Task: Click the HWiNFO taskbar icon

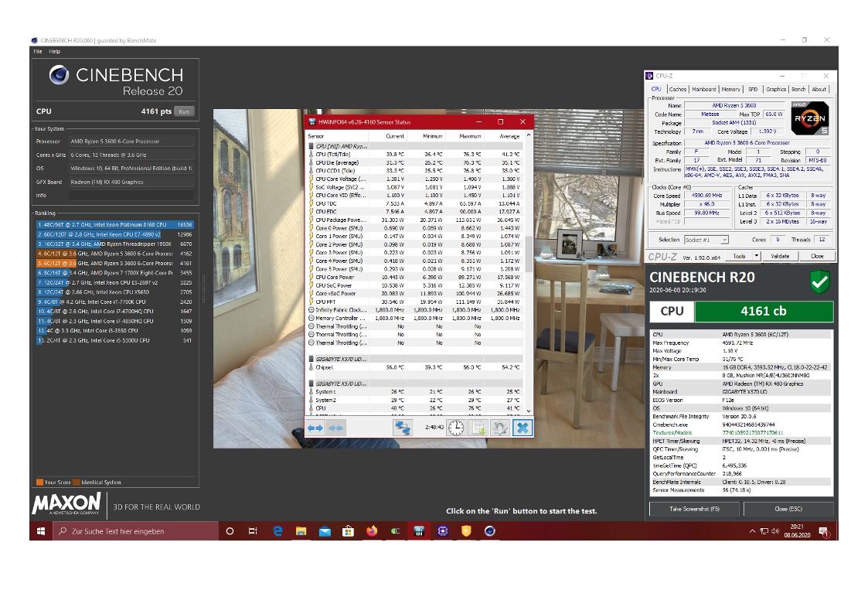Action: coord(419,531)
